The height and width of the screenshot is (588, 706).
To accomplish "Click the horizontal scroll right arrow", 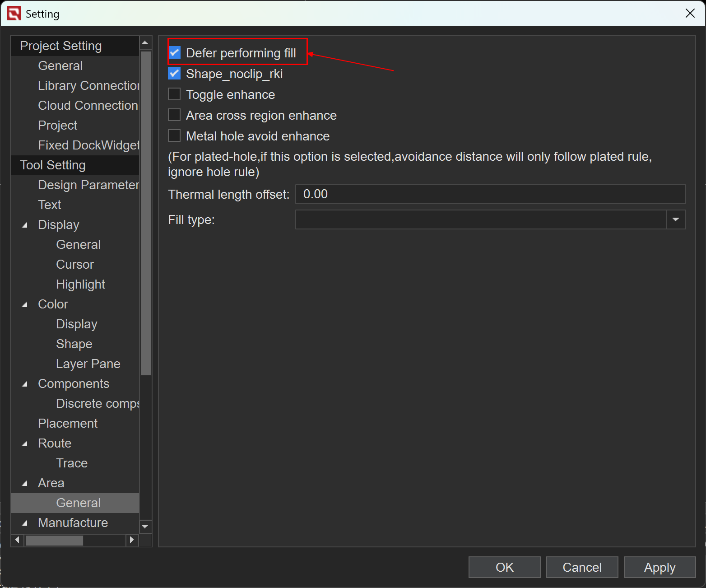I will [132, 540].
